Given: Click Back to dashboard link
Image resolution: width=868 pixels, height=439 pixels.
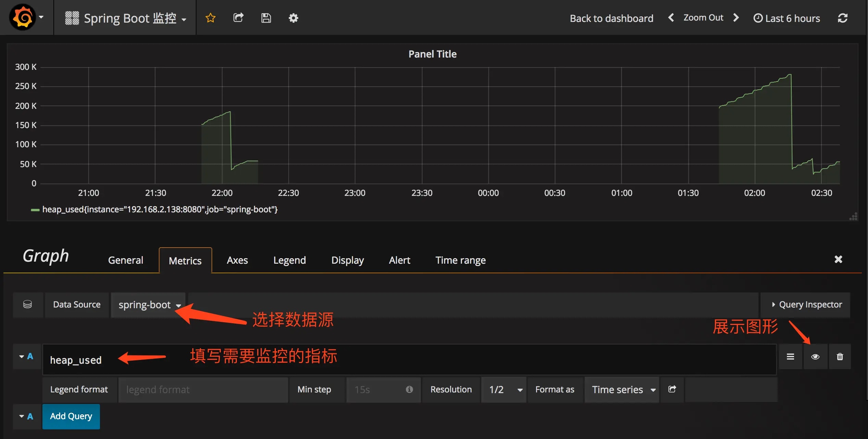Looking at the screenshot, I should 611,18.
